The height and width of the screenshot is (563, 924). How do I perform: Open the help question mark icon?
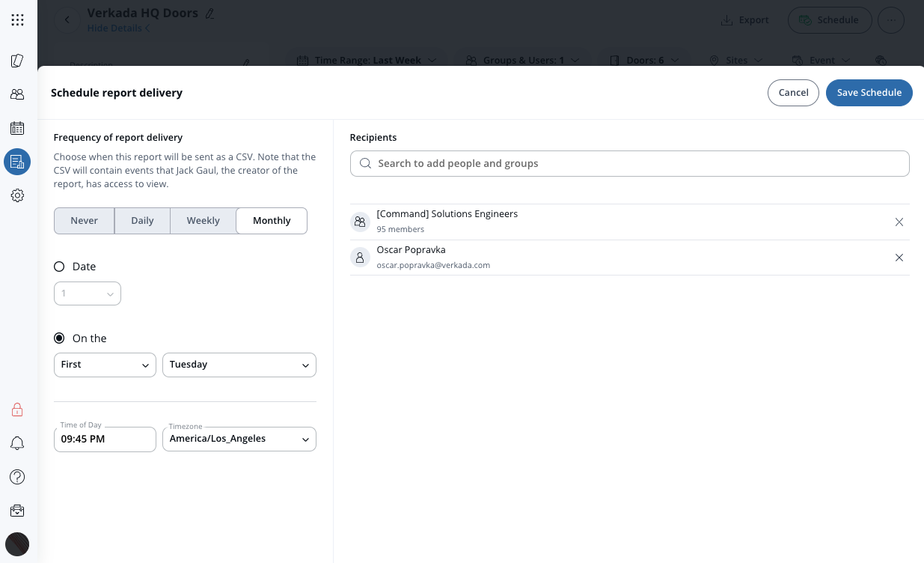17,477
